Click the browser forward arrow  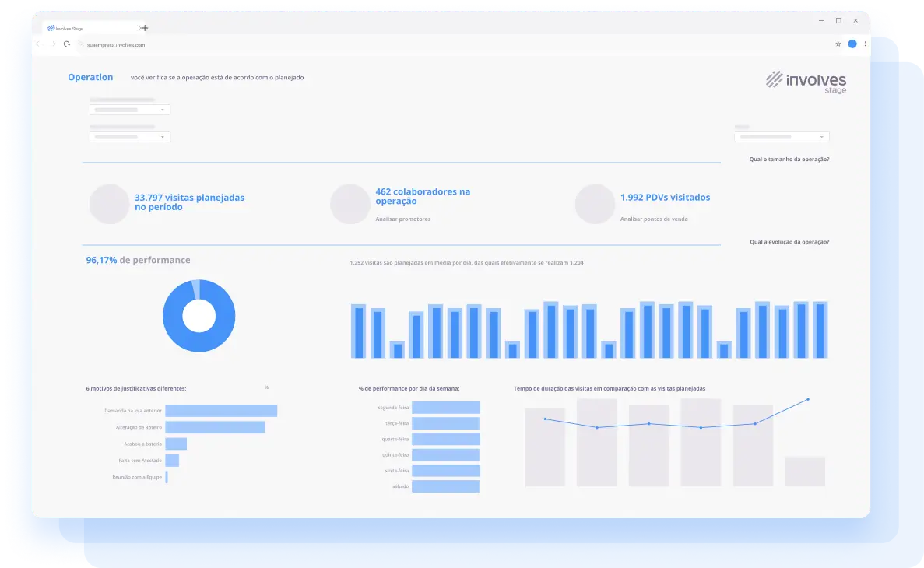[53, 44]
